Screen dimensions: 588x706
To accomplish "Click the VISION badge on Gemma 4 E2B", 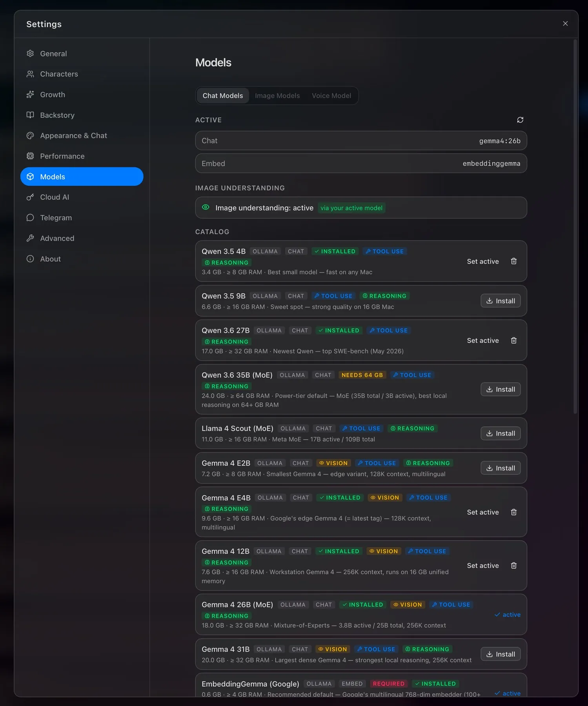I will coord(333,463).
